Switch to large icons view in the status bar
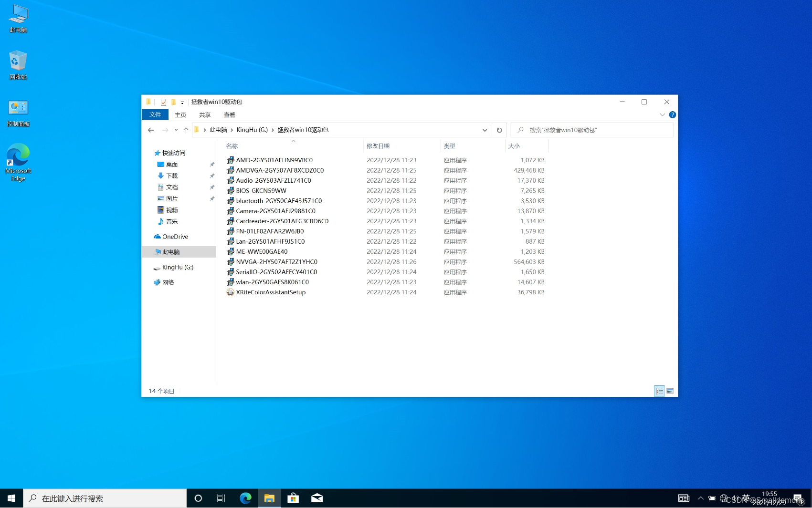812x508 pixels. [670, 391]
